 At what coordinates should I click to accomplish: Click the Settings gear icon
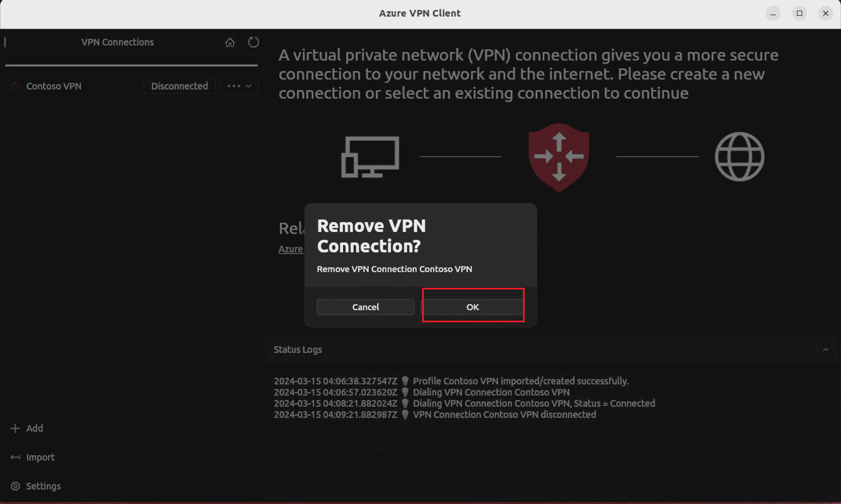click(x=15, y=486)
